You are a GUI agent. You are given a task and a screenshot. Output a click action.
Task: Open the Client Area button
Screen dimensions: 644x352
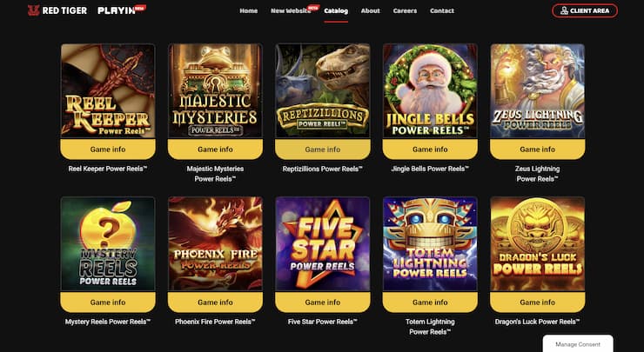(x=585, y=10)
